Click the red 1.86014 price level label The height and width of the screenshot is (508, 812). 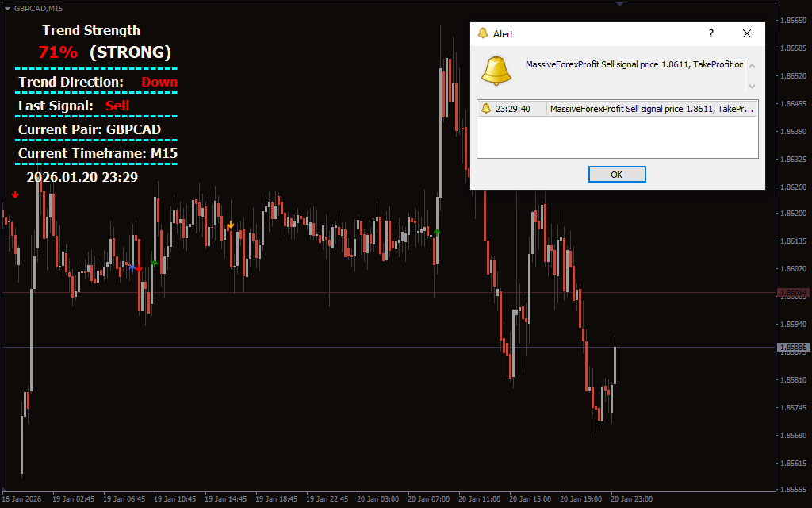[793, 293]
